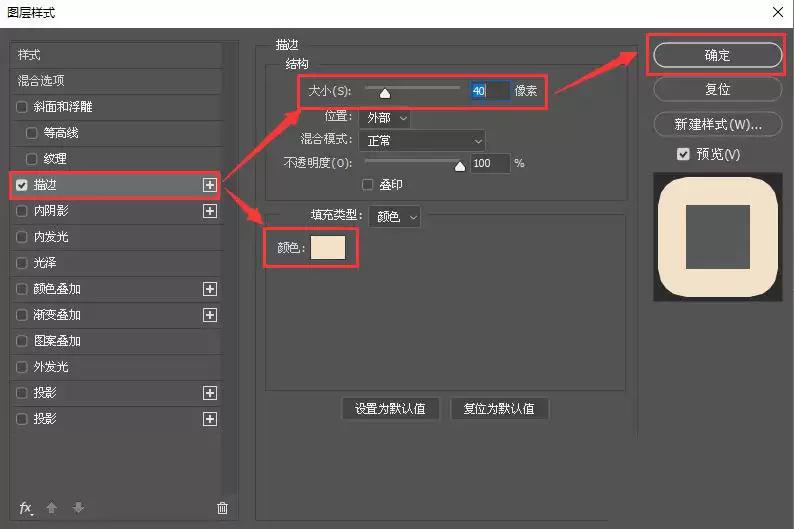Click plus icon beside 颜色叠加
Image resolution: width=794 pixels, height=529 pixels.
[210, 289]
